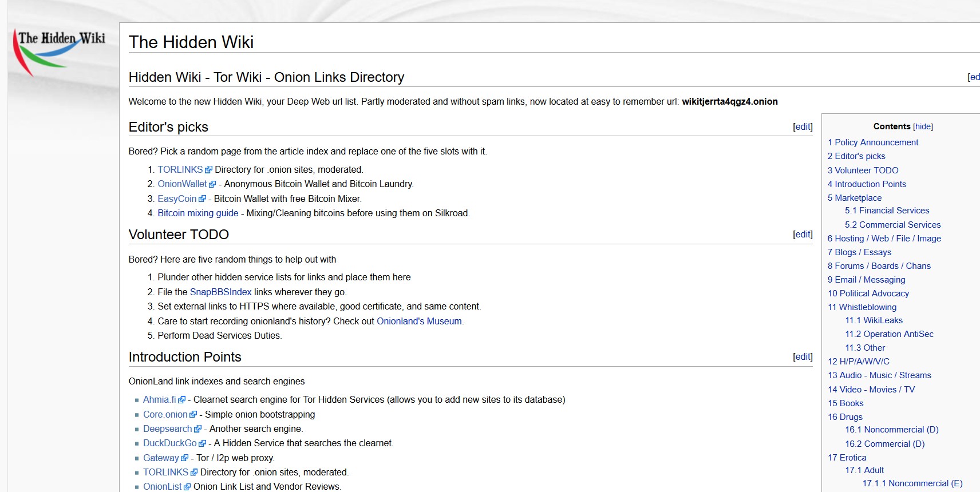Viewport: 980px width, 492px height.
Task: Click external link icon next to TORLINKS in Editor's picks
Action: coord(208,170)
